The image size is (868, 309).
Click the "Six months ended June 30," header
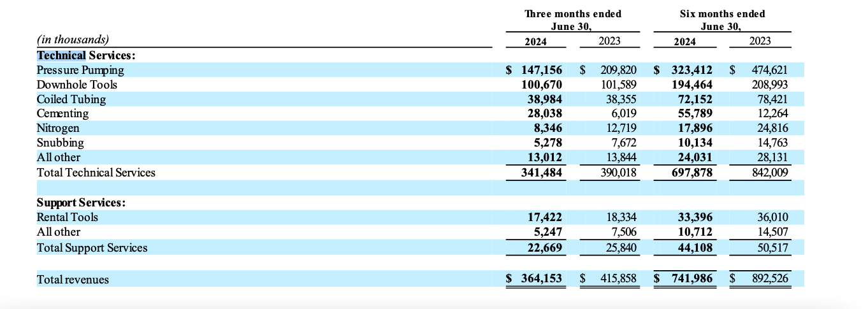pyautogui.click(x=722, y=20)
